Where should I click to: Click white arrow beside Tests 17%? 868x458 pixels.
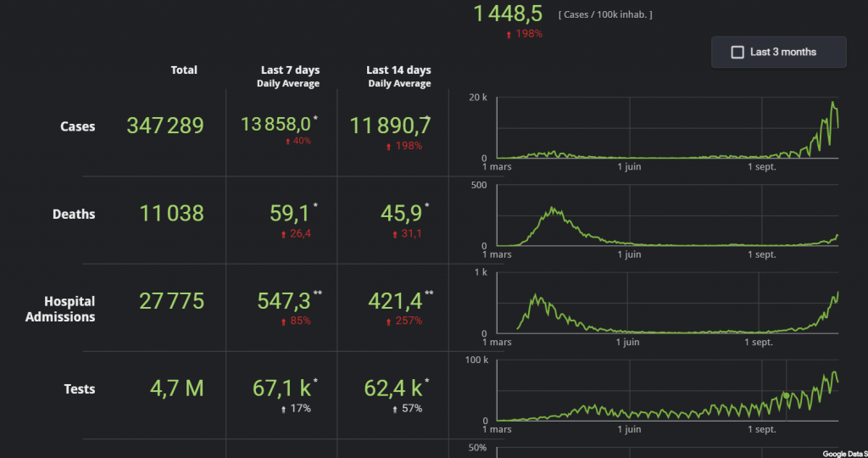(x=283, y=409)
